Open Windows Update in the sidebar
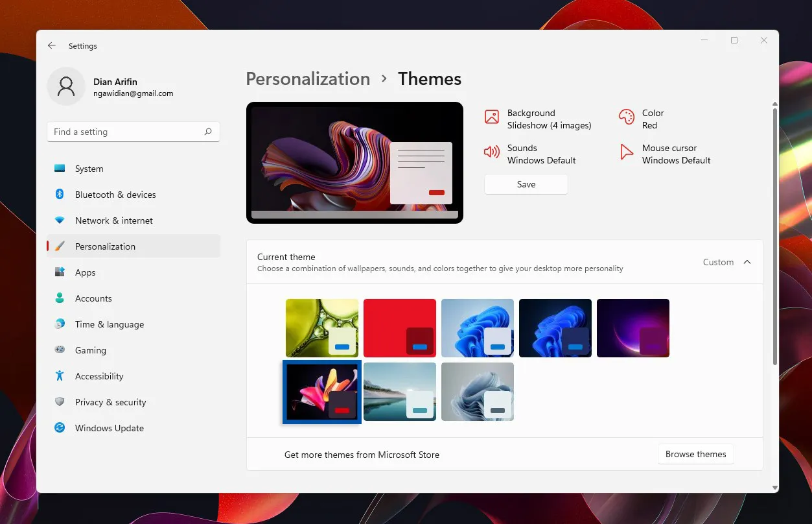 [110, 428]
